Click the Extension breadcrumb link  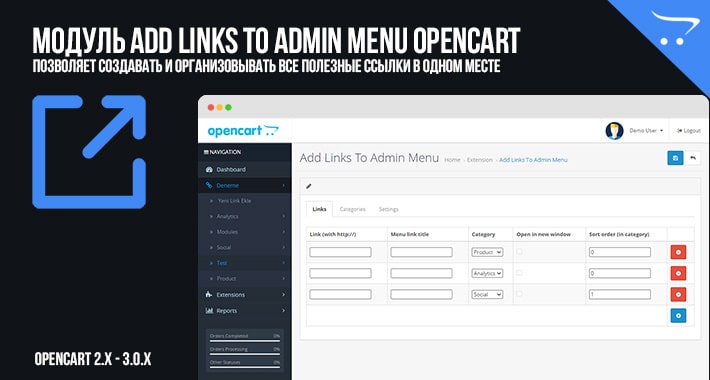(480, 160)
